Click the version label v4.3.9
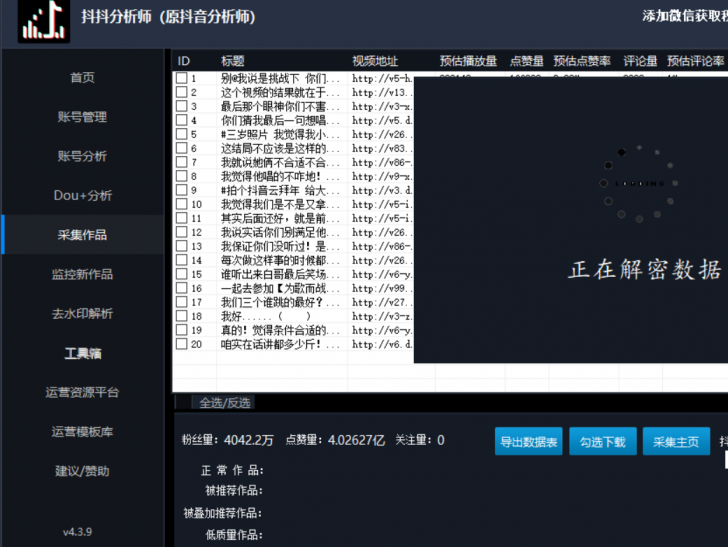 pyautogui.click(x=77, y=532)
